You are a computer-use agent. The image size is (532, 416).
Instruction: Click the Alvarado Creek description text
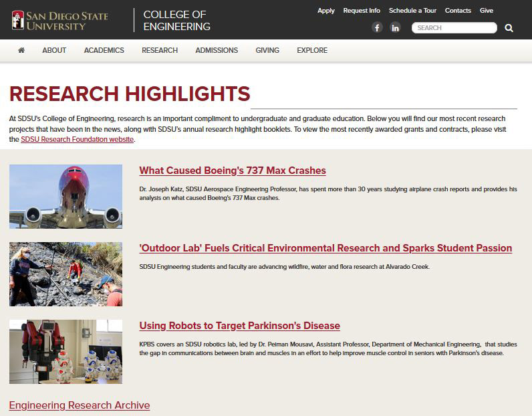284,267
